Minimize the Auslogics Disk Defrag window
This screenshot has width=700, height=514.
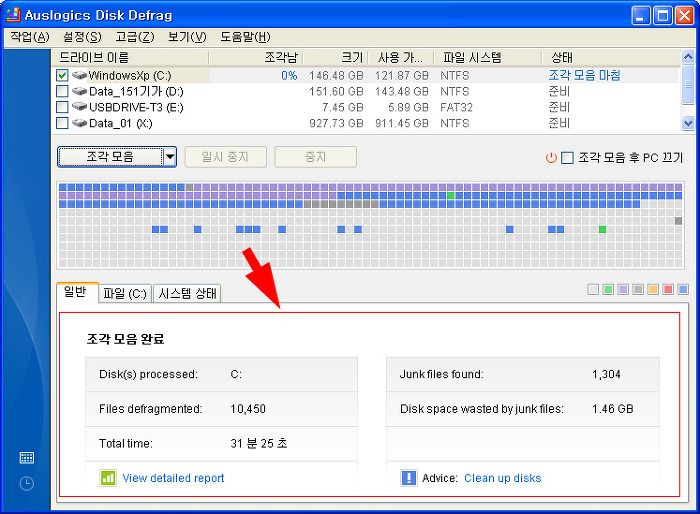(641, 16)
